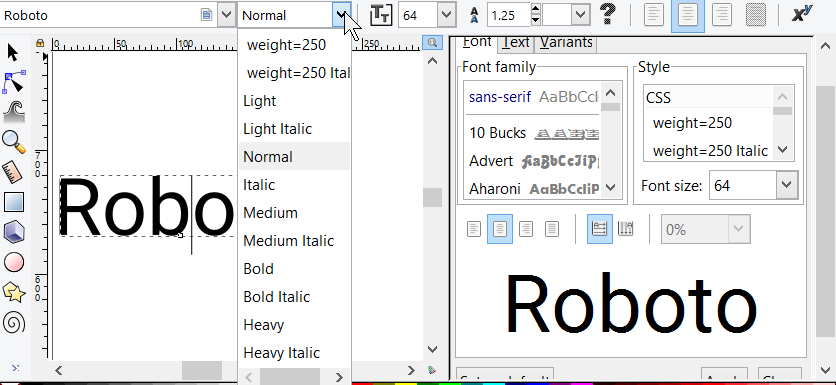Image resolution: width=836 pixels, height=385 pixels.
Task: Click the line spacing 1.25 field
Action: tap(508, 15)
